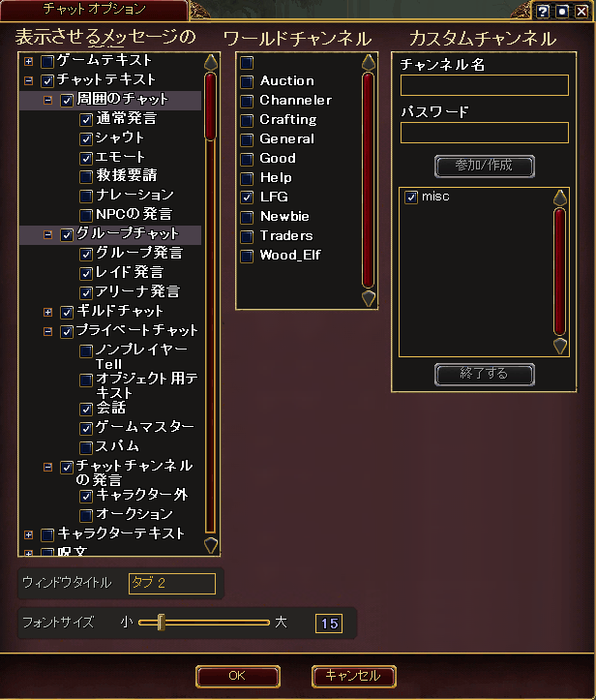Image resolution: width=596 pixels, height=700 pixels.
Task: Click the up arrow of message list scrollbar
Action: [211, 62]
